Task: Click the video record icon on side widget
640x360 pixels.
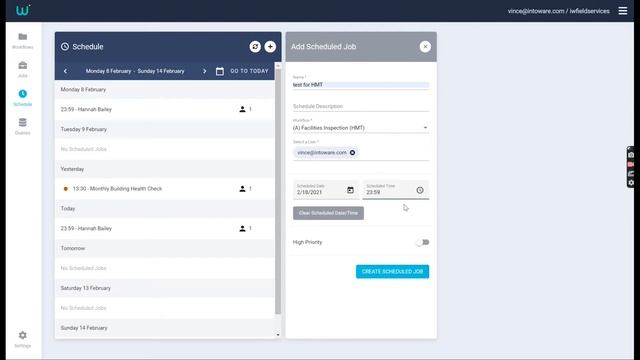Action: coord(631,164)
